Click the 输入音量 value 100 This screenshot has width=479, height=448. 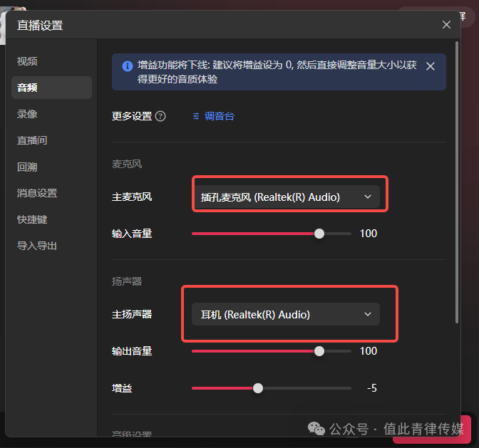369,234
